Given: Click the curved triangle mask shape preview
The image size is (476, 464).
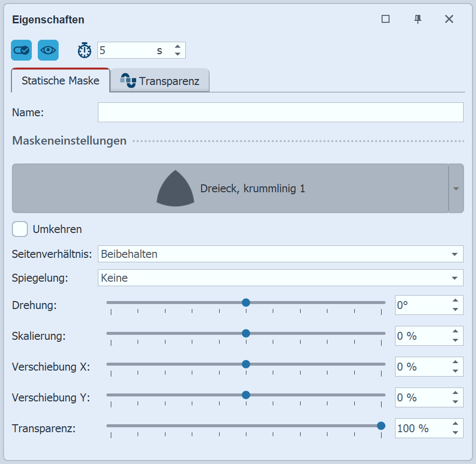Looking at the screenshot, I should click(175, 188).
